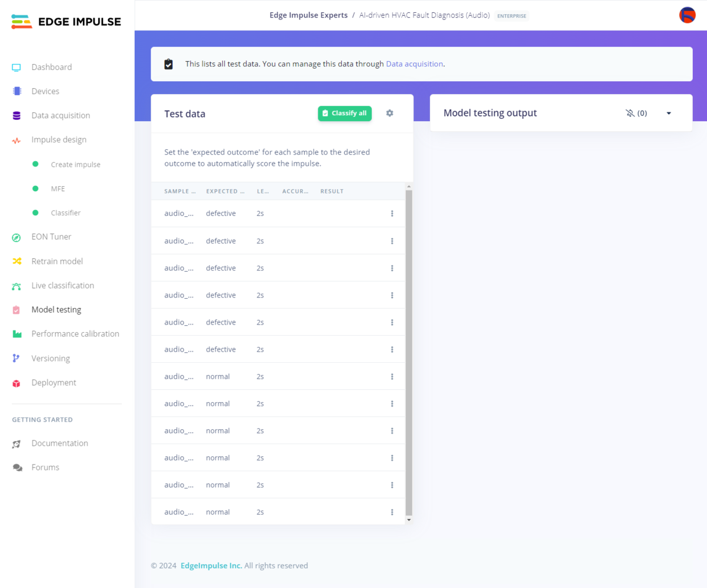The width and height of the screenshot is (707, 588).
Task: Open Deployment page from sidebar
Action: coord(54,383)
